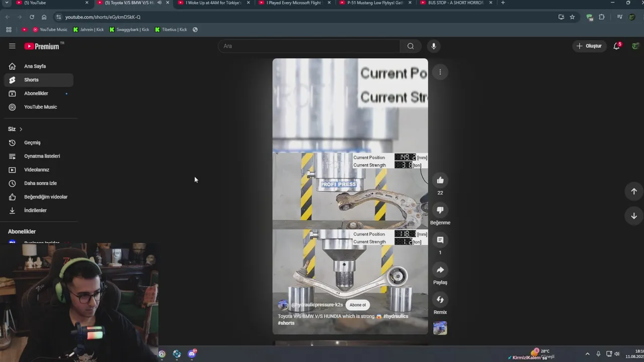The height and width of the screenshot is (362, 644).
Task: Open the apps grid in bookmarks bar
Action: coord(9,29)
